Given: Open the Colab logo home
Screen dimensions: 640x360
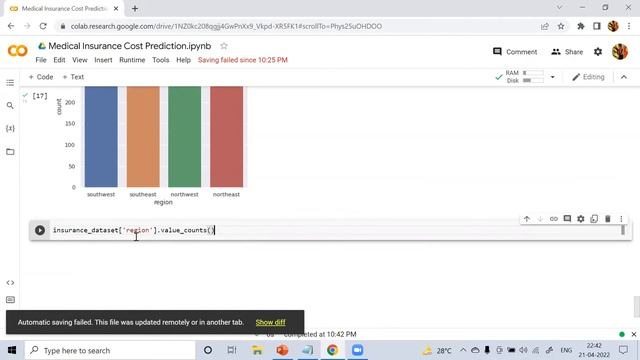Looking at the screenshot, I should [18, 51].
